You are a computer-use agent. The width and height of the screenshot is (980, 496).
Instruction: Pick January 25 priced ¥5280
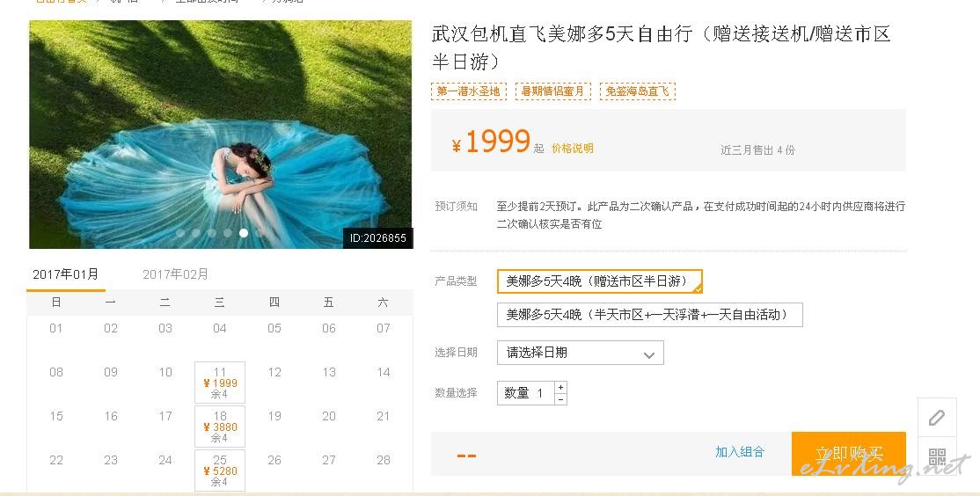pyautogui.click(x=220, y=470)
